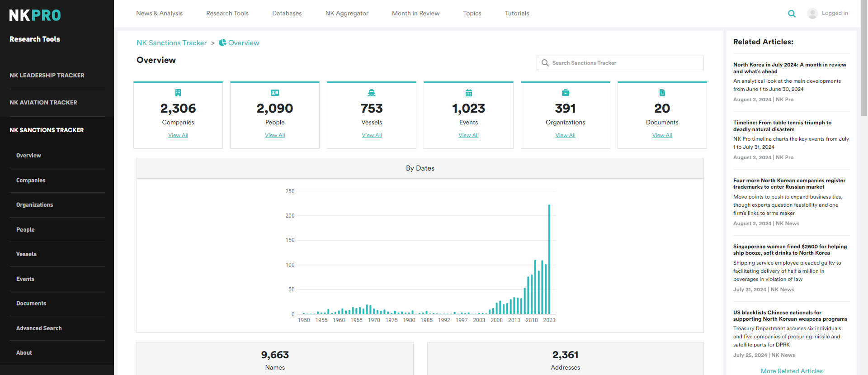Click the Vessels ship icon

(x=372, y=93)
